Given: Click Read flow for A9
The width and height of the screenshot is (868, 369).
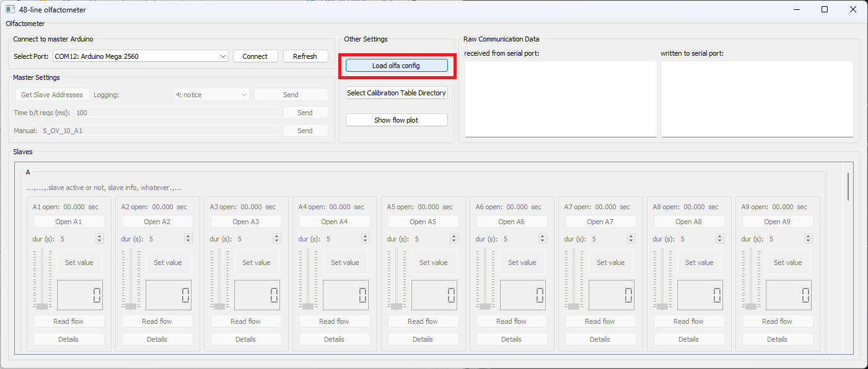Looking at the screenshot, I should pyautogui.click(x=778, y=321).
